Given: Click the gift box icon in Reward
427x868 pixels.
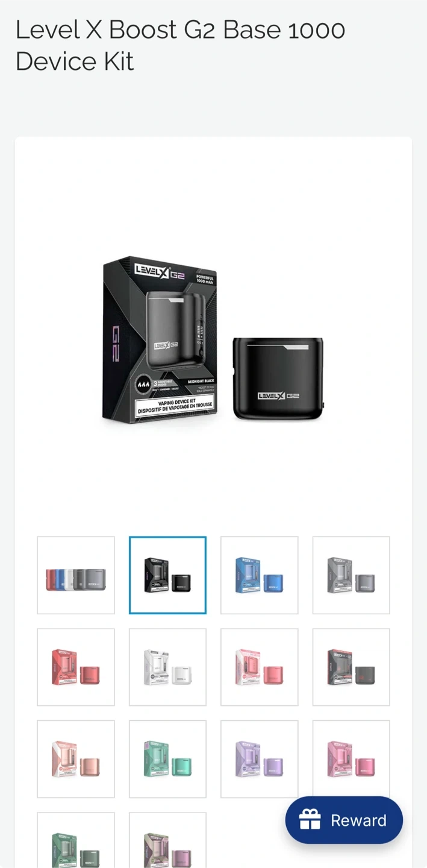Looking at the screenshot, I should click(x=310, y=820).
